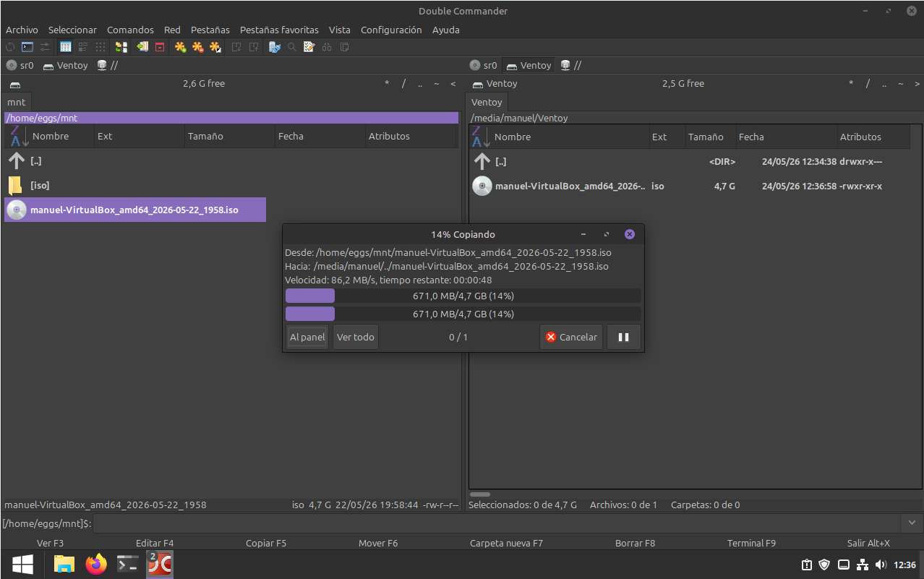Click the Refresh toolbar icon

pos(10,47)
